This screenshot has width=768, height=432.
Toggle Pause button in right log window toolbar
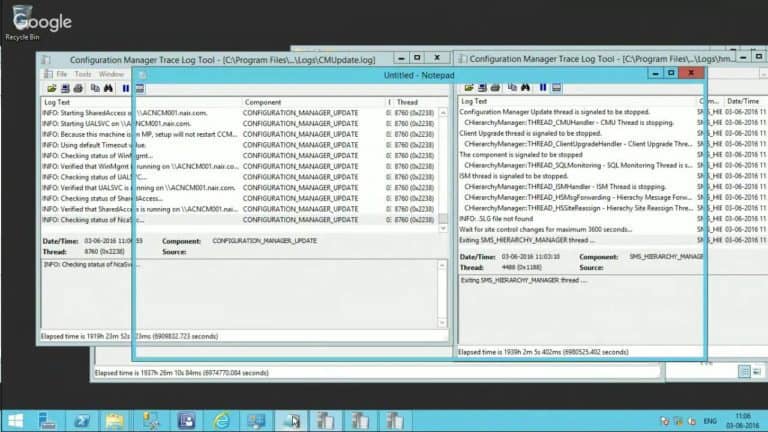pyautogui.click(x=543, y=88)
